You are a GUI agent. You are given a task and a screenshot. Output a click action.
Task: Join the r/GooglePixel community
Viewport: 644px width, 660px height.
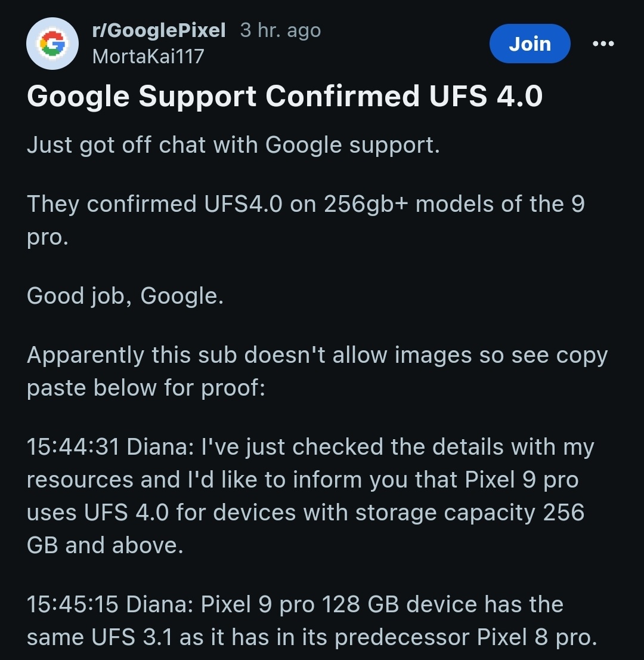coord(530,44)
